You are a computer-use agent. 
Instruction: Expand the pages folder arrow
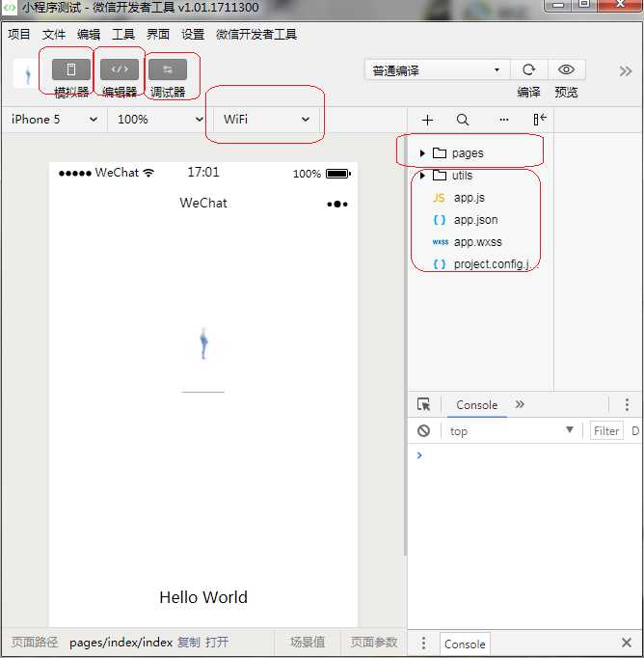tap(422, 153)
